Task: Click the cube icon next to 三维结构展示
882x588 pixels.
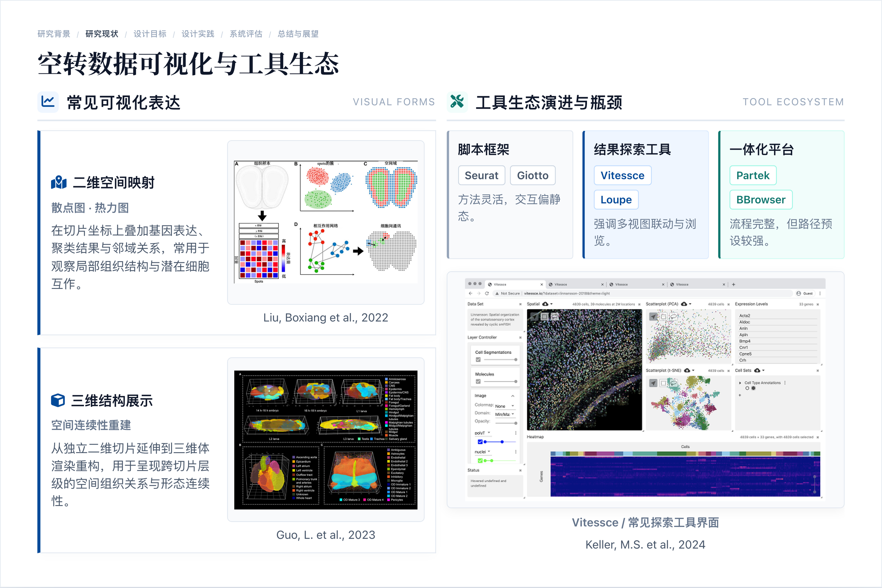Action: [x=58, y=401]
